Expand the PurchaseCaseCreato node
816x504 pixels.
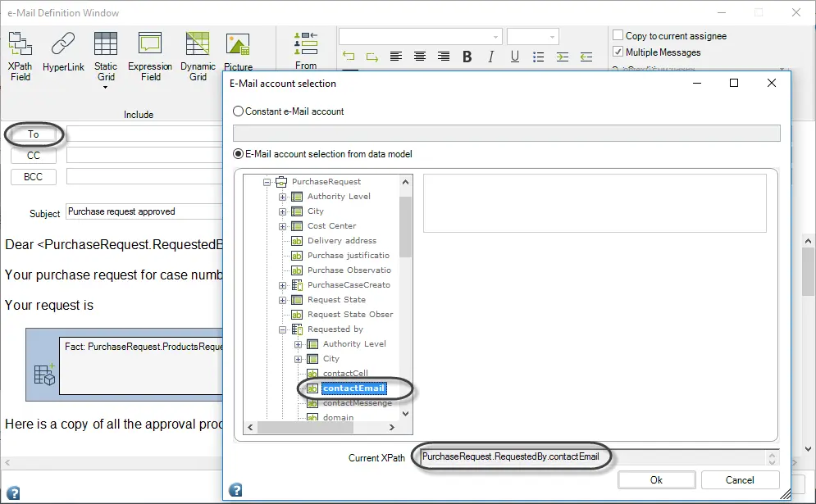coord(282,285)
